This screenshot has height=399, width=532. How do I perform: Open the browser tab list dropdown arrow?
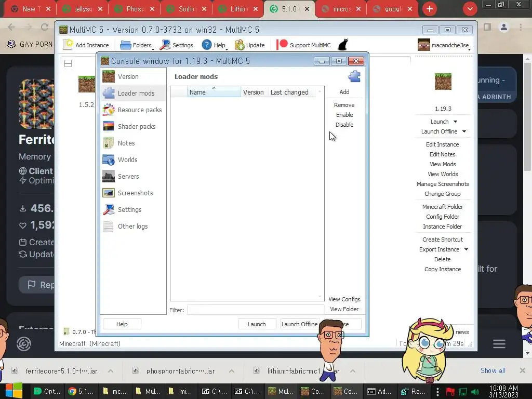point(470,9)
